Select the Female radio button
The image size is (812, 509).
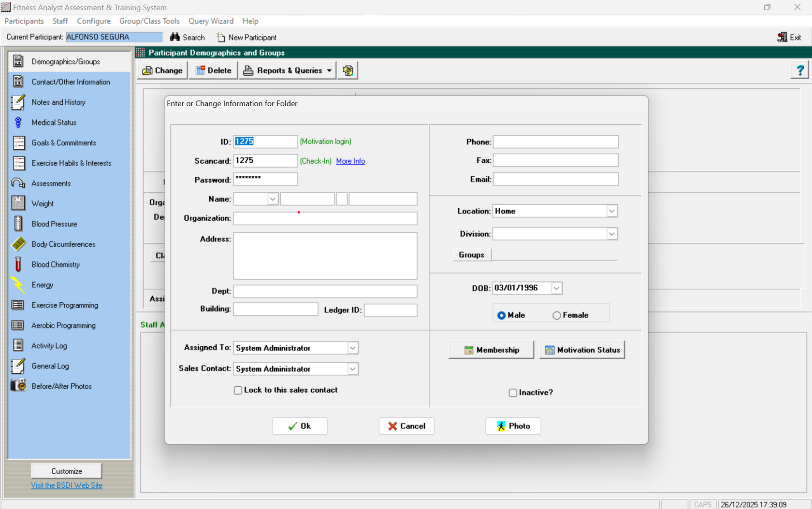557,315
